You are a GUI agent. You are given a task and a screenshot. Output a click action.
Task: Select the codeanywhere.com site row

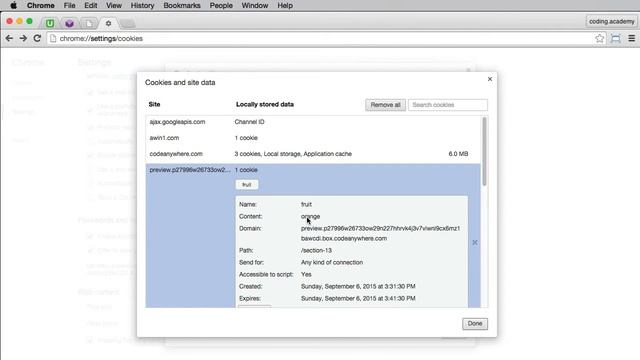[313, 154]
